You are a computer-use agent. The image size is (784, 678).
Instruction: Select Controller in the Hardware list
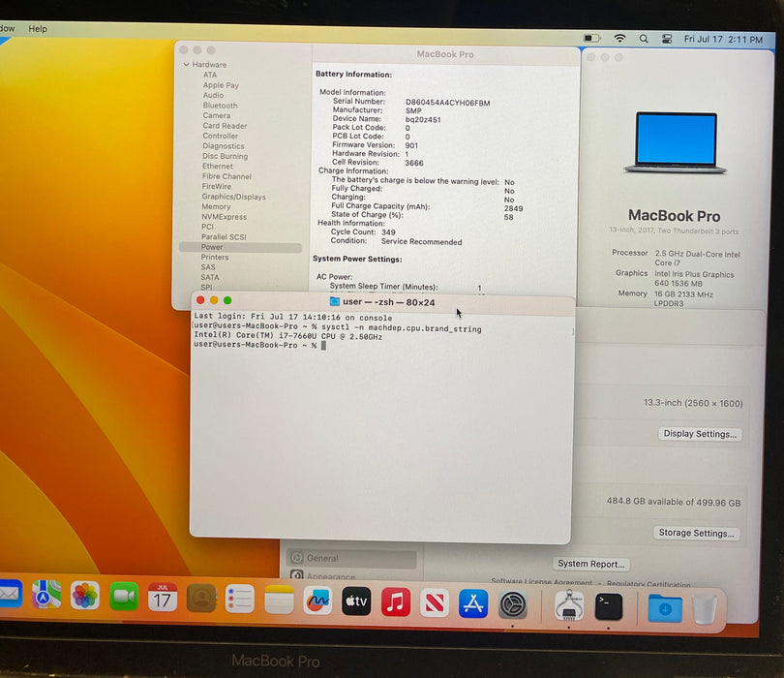pos(221,136)
